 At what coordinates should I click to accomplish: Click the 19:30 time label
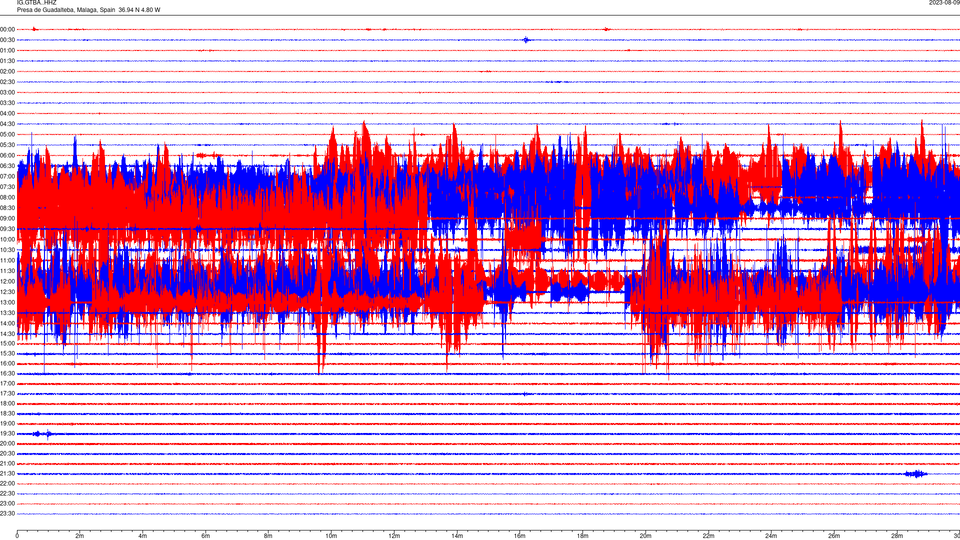point(7,433)
